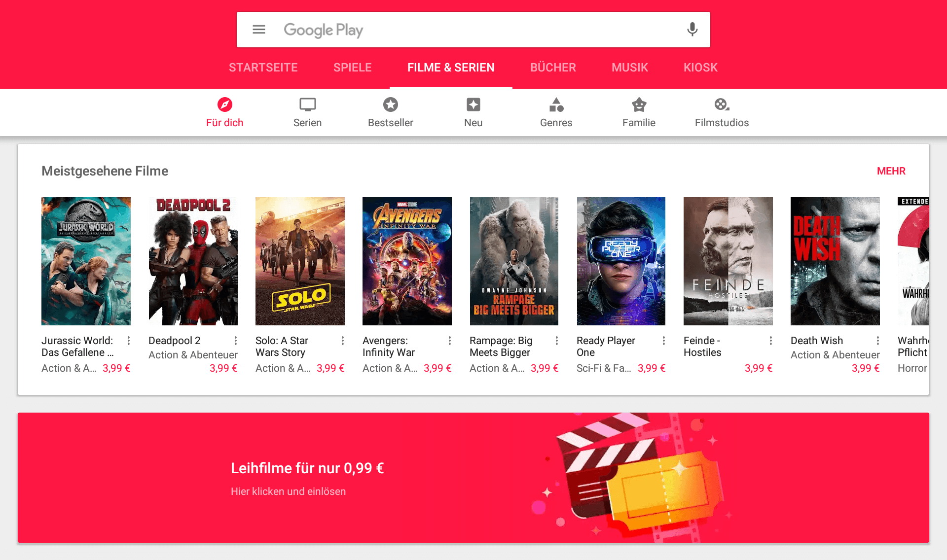
Task: Click the microphone voice search icon
Action: tap(692, 30)
